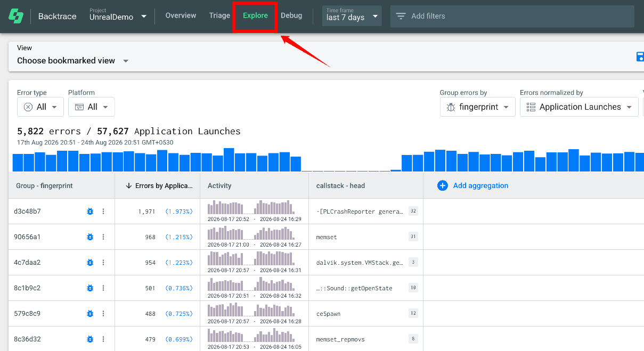Click the 31 frames badge for memset
The image size is (644, 351).
pos(413,236)
